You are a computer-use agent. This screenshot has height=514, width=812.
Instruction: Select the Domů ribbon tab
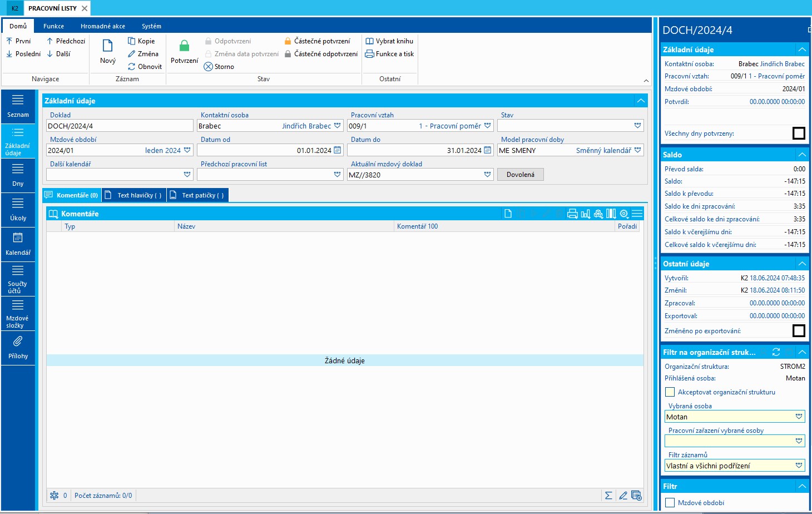(18, 26)
